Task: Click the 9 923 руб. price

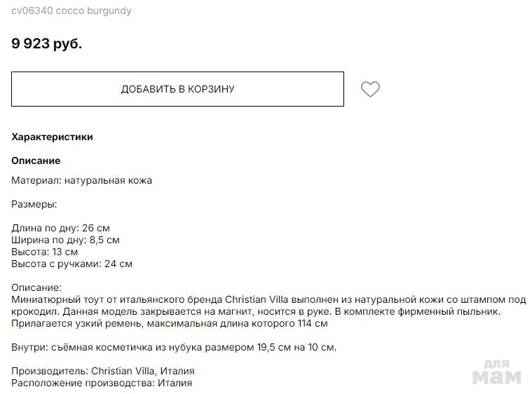Action: [x=46, y=43]
